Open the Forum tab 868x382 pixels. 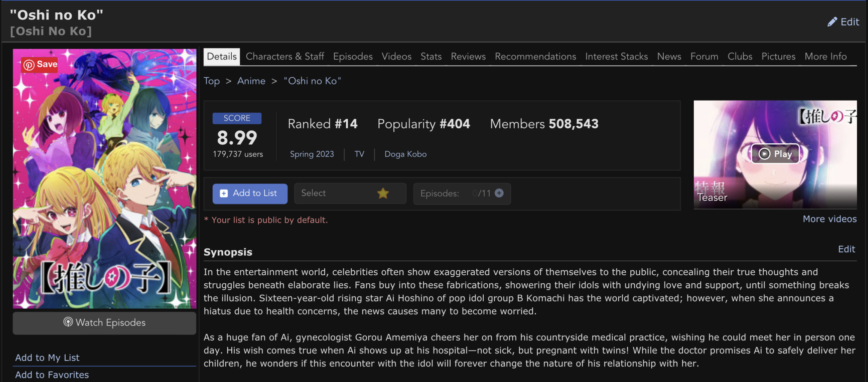[704, 56]
